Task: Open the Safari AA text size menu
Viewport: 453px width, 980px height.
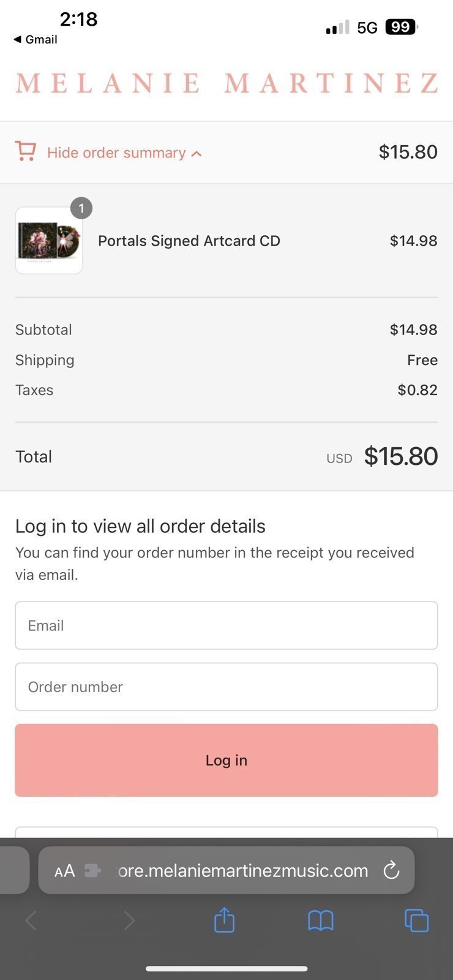Action: (64, 870)
